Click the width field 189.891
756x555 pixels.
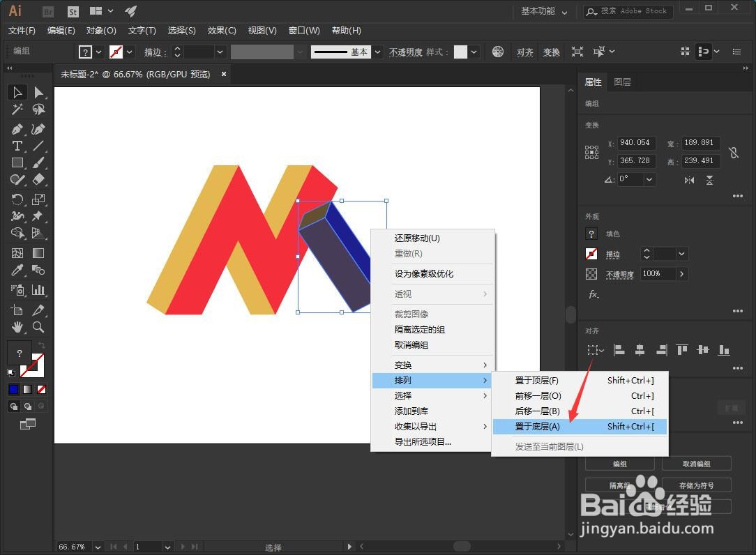click(x=700, y=143)
